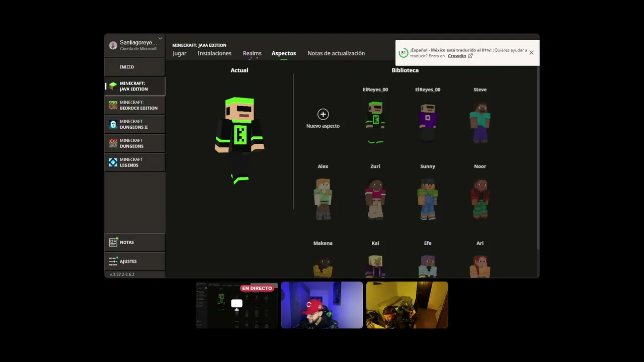Click the MINECRAFT: JAVA EDITION title above the tabs

(x=199, y=45)
